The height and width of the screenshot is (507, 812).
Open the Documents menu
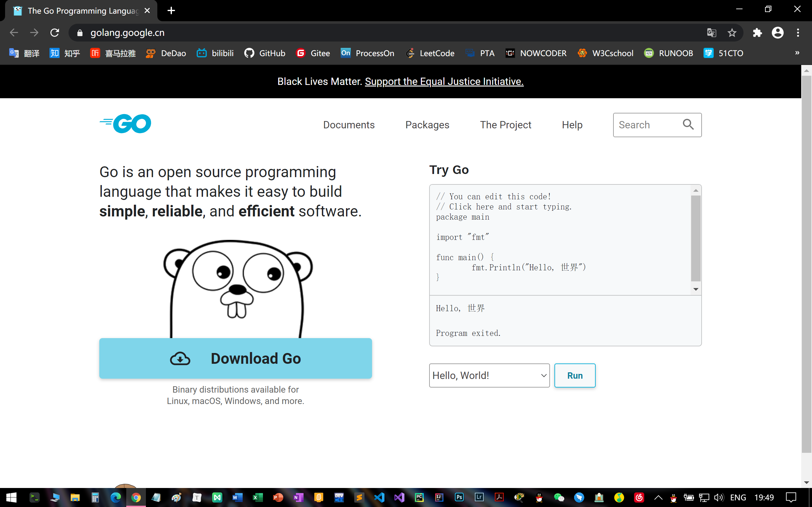pos(349,125)
